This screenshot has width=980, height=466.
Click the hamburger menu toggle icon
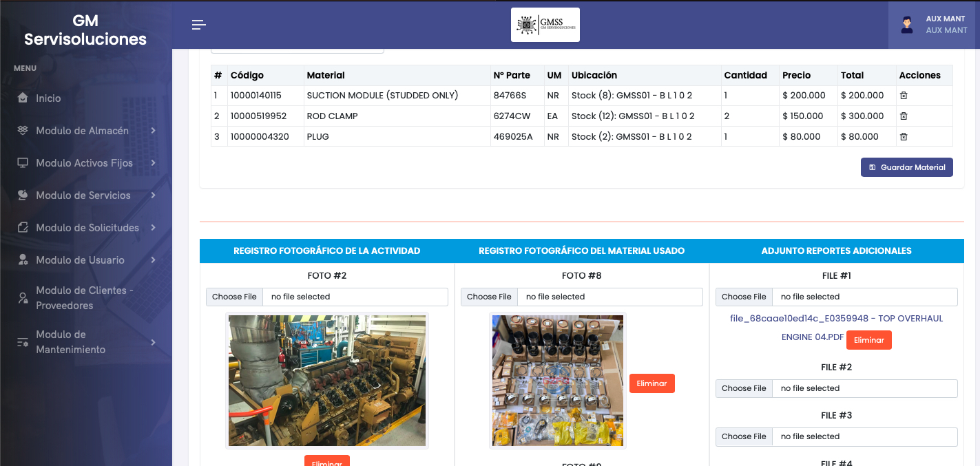(198, 25)
